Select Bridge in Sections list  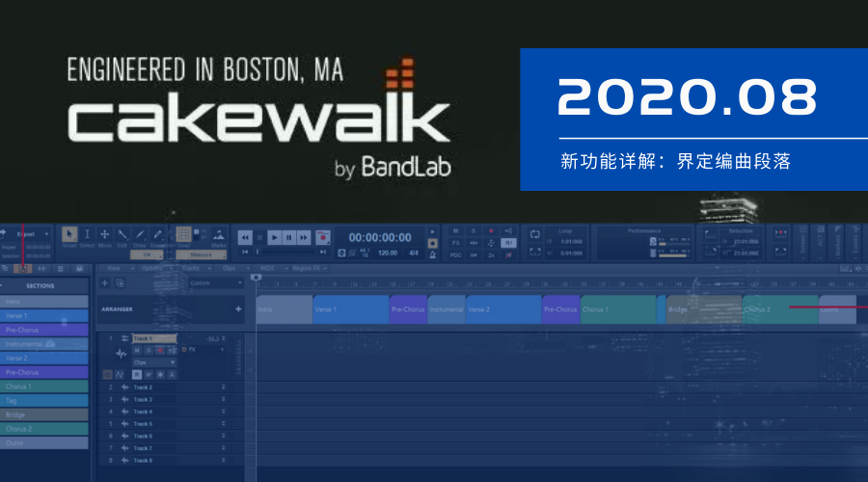(x=44, y=415)
